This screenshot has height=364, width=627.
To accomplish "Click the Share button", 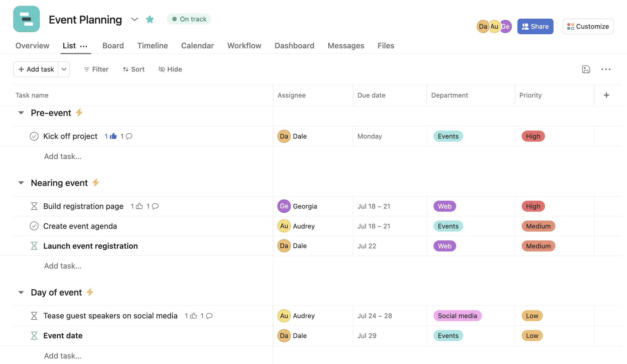I will (x=535, y=26).
